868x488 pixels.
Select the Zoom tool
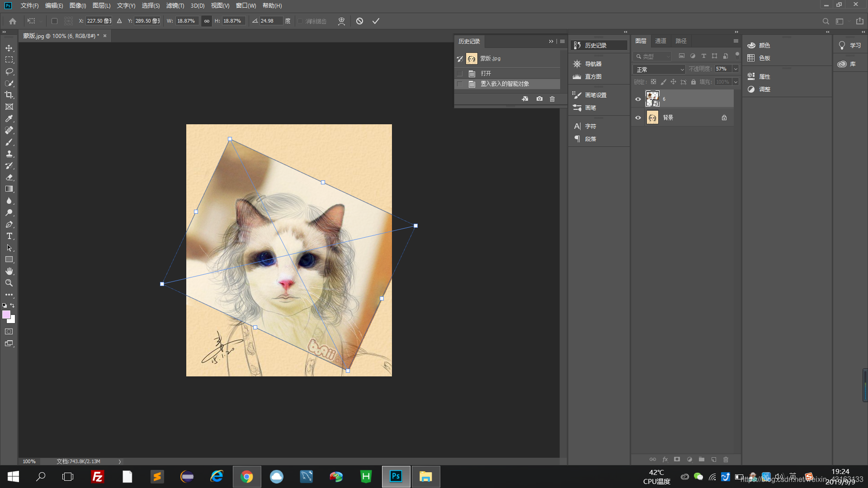click(9, 283)
